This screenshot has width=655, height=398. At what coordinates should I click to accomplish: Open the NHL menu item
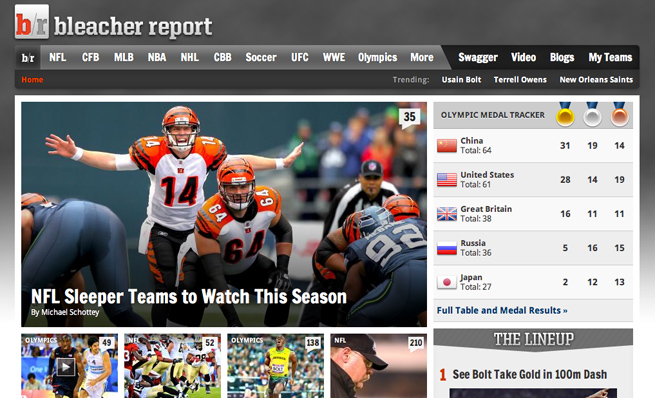click(190, 57)
